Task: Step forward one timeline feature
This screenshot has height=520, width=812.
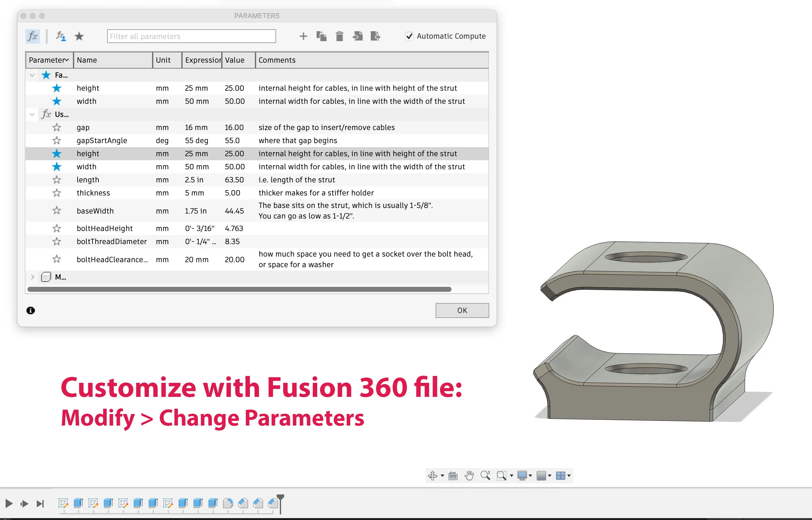Action: [x=24, y=504]
